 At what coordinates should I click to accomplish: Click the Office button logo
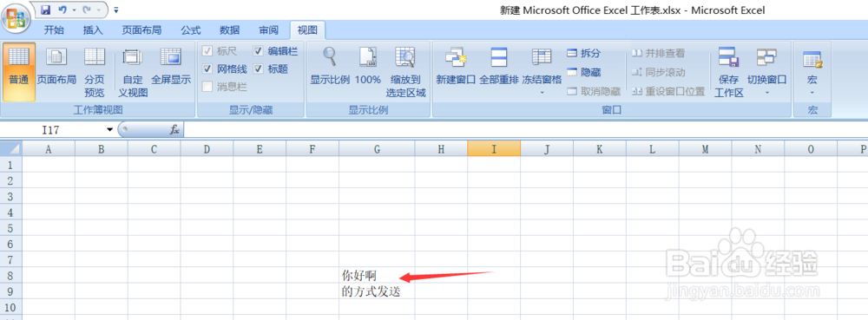coord(16,18)
